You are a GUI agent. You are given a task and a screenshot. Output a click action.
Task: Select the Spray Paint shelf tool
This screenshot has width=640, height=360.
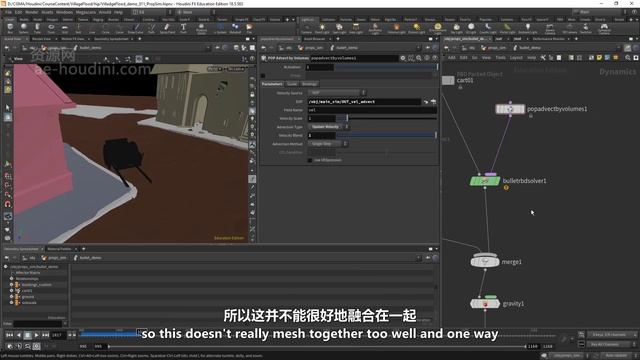pos(167,28)
